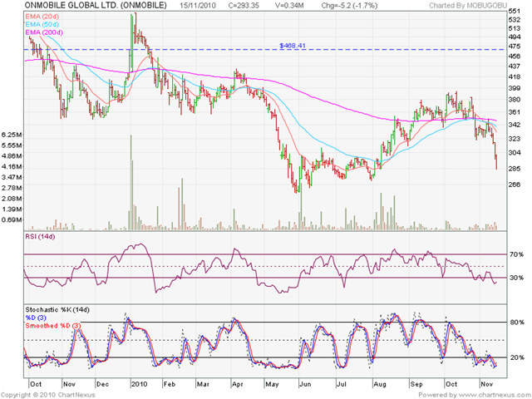Click the 418 price axis value
The width and height of the screenshot is (532, 399).
[515, 77]
